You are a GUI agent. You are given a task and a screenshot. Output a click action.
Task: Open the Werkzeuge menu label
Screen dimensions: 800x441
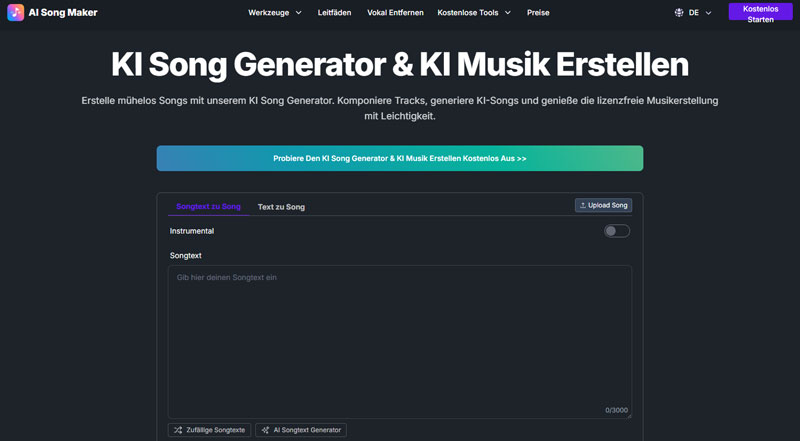click(x=268, y=13)
